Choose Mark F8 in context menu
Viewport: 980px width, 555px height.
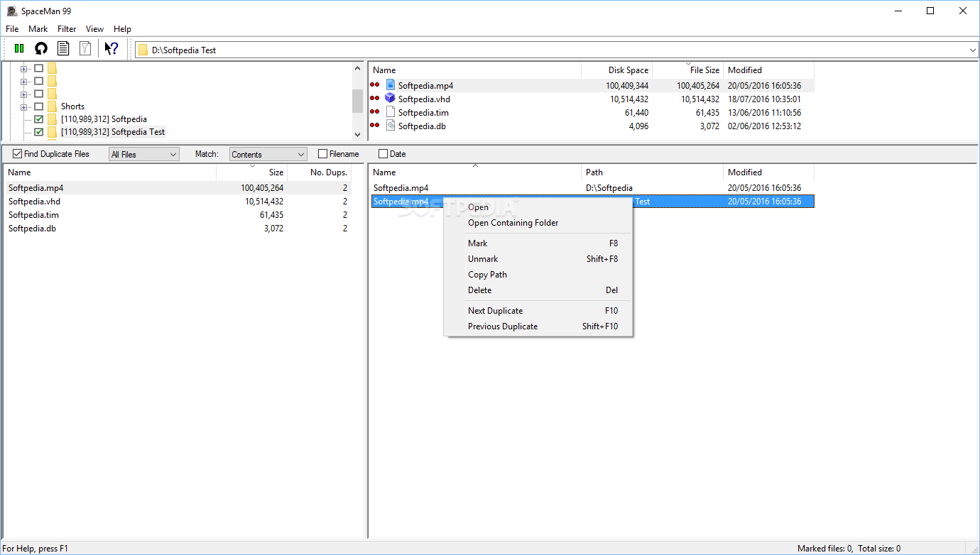click(x=538, y=243)
